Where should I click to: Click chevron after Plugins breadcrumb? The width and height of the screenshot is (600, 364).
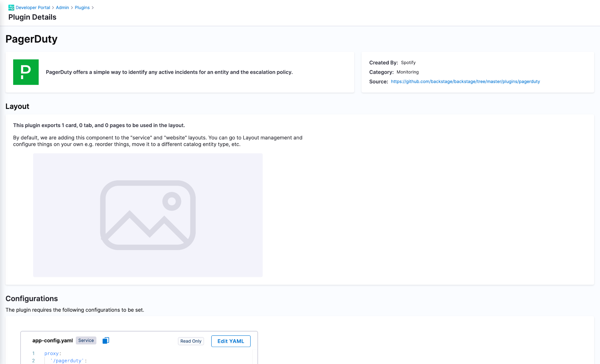(93, 8)
